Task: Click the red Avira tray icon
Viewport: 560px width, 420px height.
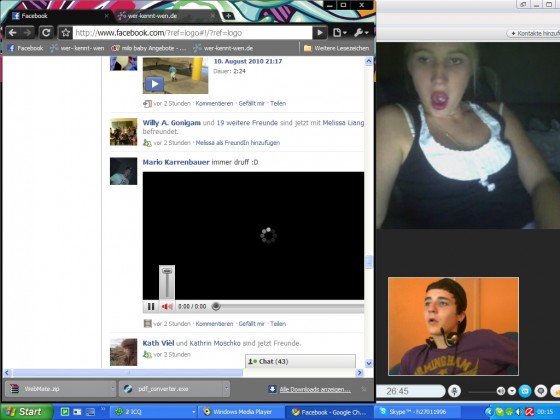Action: 529,412
